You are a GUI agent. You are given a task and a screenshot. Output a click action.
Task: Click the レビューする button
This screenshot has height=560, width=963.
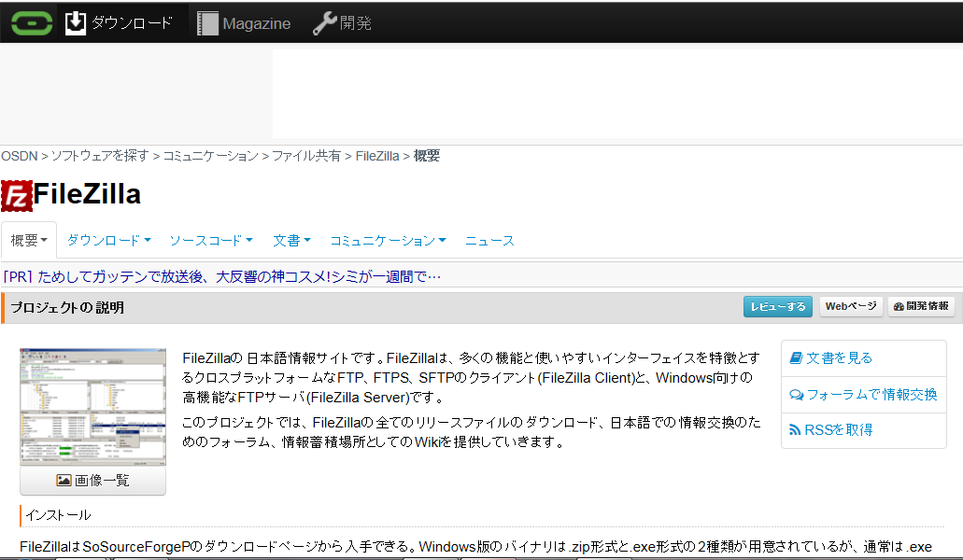tap(777, 306)
